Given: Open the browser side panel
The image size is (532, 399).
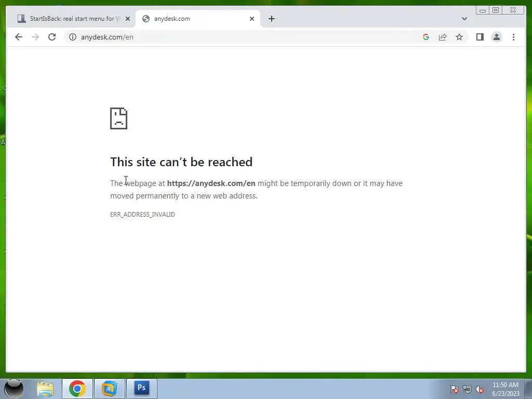Looking at the screenshot, I should pyautogui.click(x=480, y=37).
